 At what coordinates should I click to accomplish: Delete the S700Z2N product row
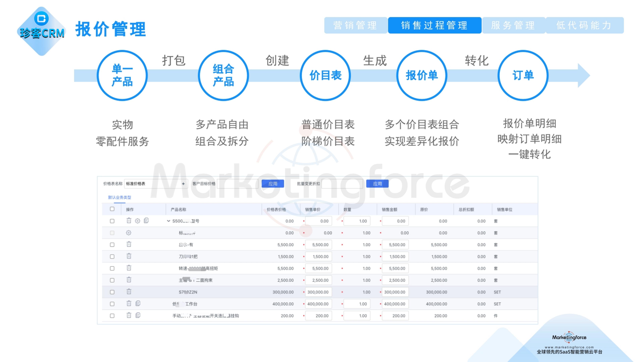point(129,292)
